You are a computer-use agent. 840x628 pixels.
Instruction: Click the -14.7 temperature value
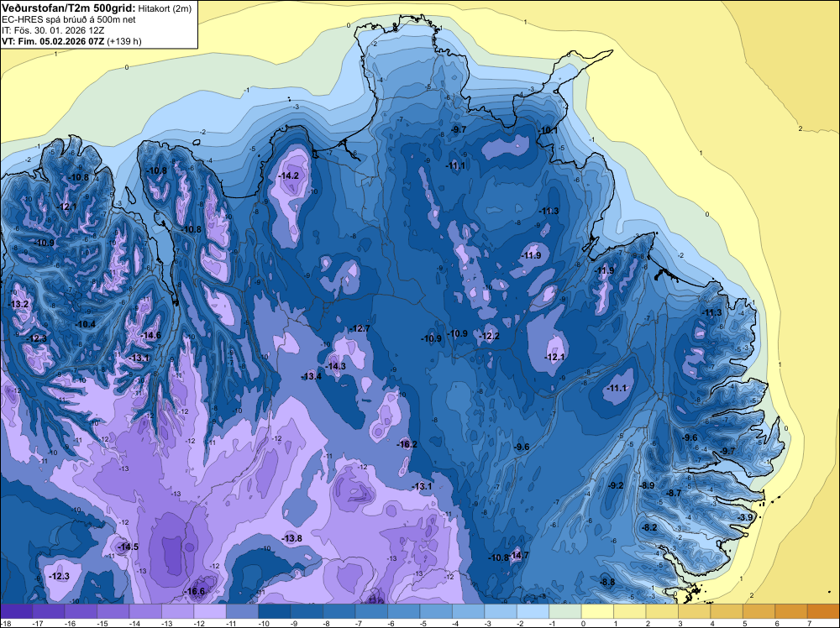pos(519,555)
